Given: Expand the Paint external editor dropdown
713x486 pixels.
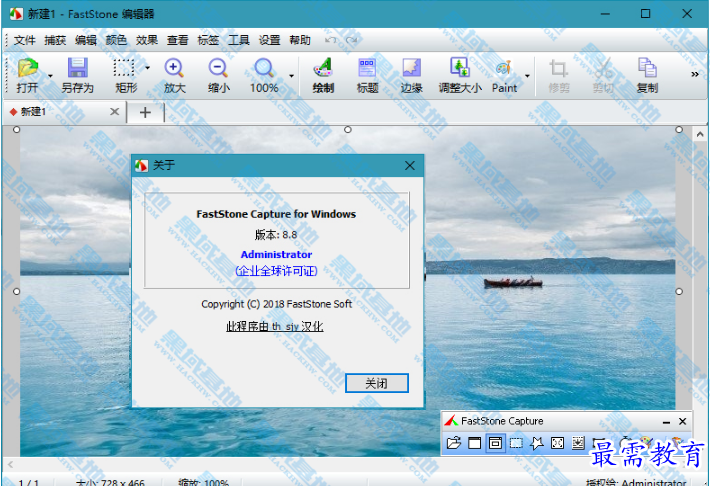Looking at the screenshot, I should click(x=527, y=76).
